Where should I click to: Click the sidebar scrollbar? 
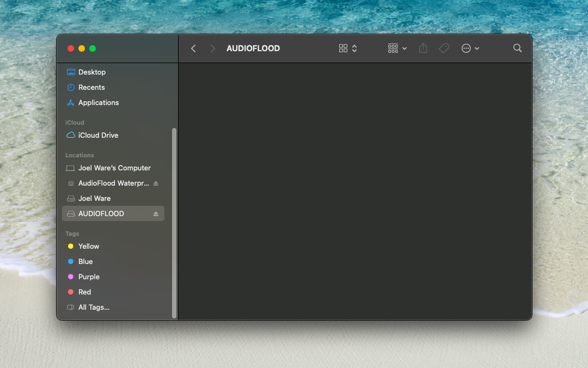tap(174, 223)
